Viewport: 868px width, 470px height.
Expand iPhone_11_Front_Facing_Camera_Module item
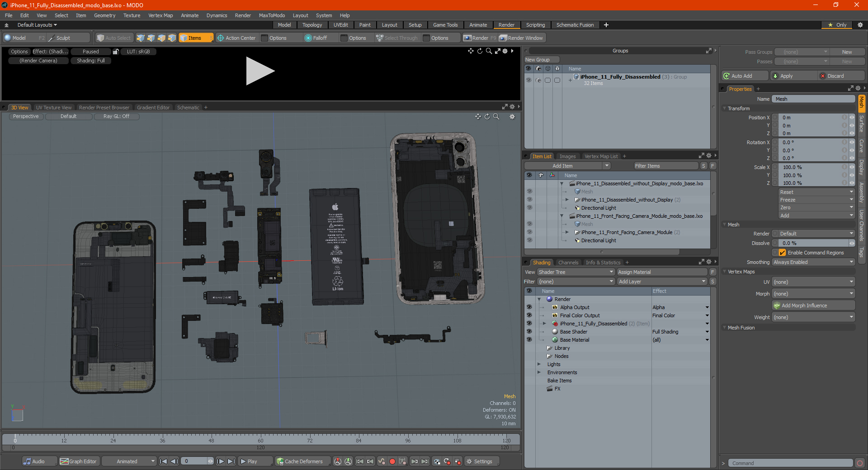(567, 232)
